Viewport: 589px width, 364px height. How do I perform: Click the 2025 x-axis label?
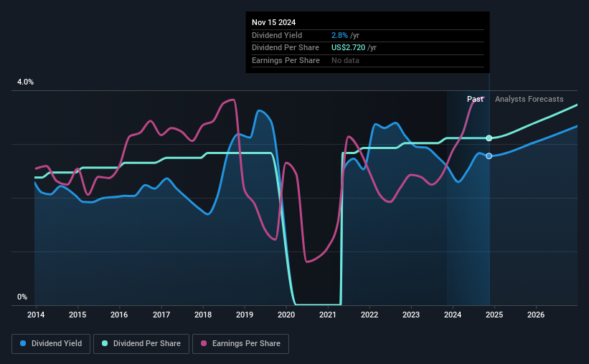click(x=494, y=315)
